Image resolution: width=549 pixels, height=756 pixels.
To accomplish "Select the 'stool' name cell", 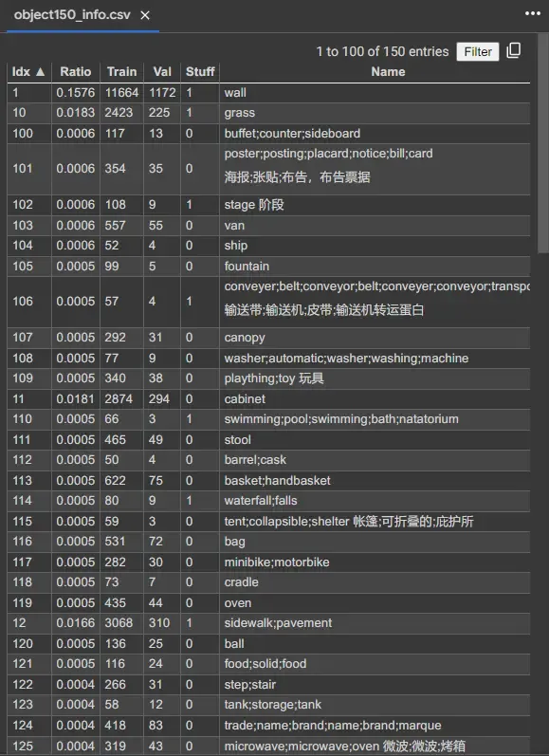I will (375, 440).
